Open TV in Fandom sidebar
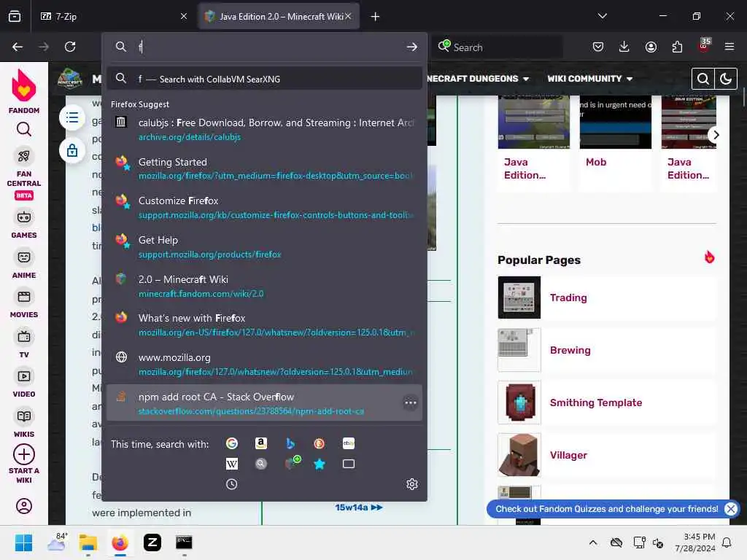This screenshot has width=747, height=560. coord(24,343)
